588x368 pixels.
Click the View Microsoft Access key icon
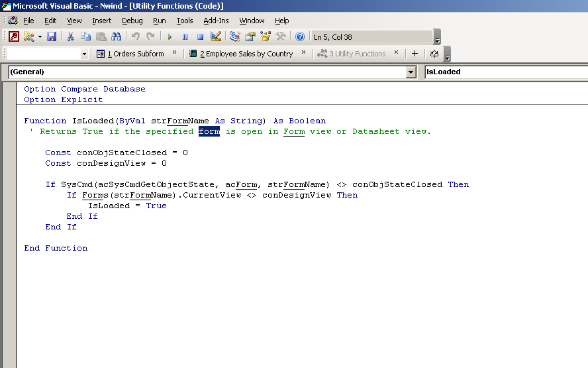tap(14, 36)
